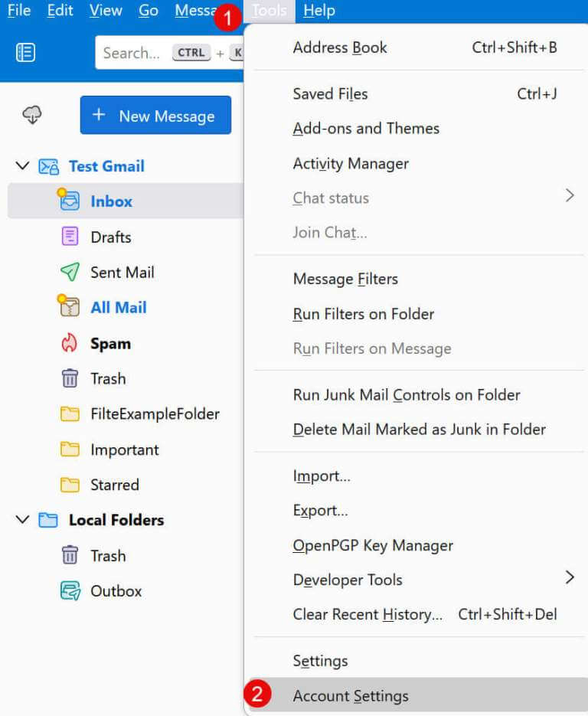Select Add-ons and Themes menu entry
Screen dimensions: 588x716
366,129
